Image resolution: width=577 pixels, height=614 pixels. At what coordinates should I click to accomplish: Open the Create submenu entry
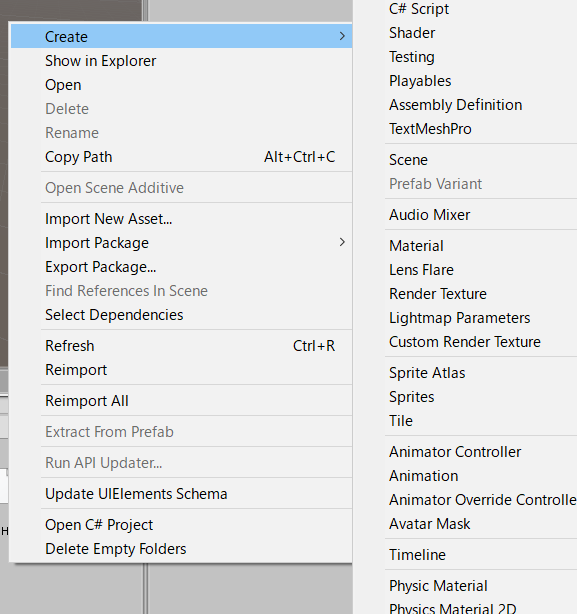181,36
